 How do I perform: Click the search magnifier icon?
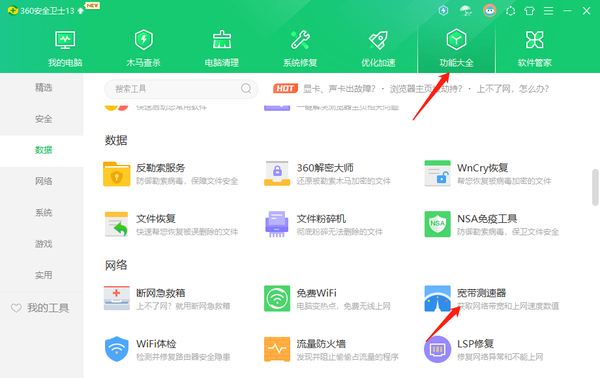(246, 88)
